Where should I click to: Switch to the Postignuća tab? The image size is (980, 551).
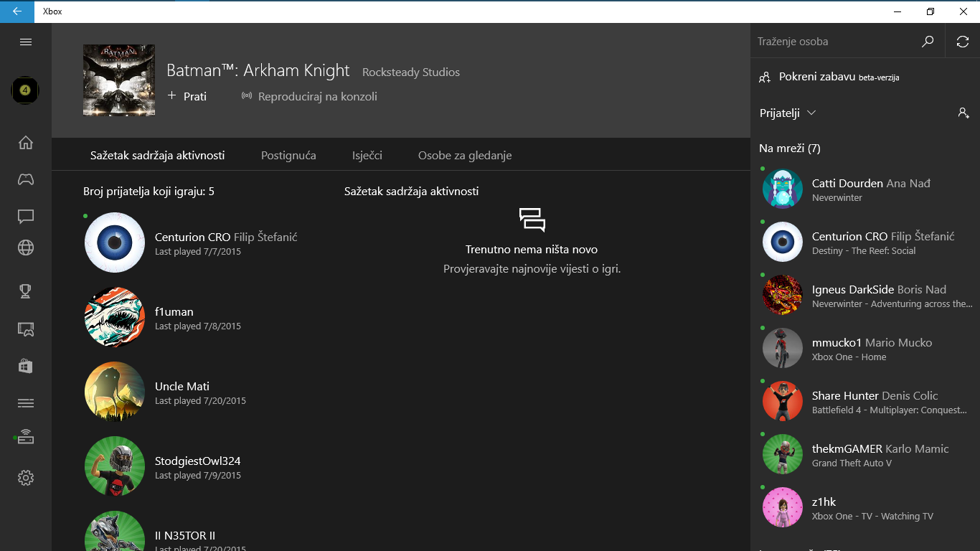tap(288, 155)
